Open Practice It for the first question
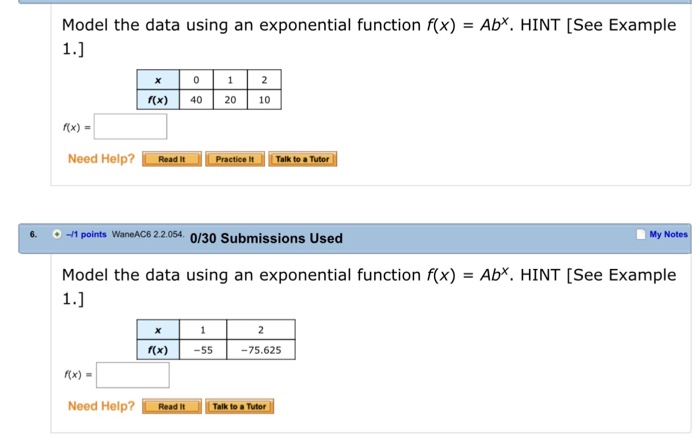700x444 pixels. [x=235, y=159]
